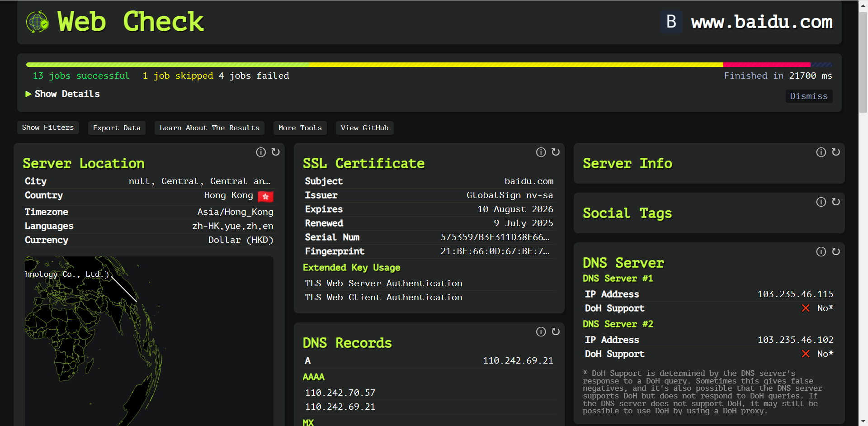Refresh the Server Location card
This screenshot has width=868, height=426.
(x=275, y=152)
